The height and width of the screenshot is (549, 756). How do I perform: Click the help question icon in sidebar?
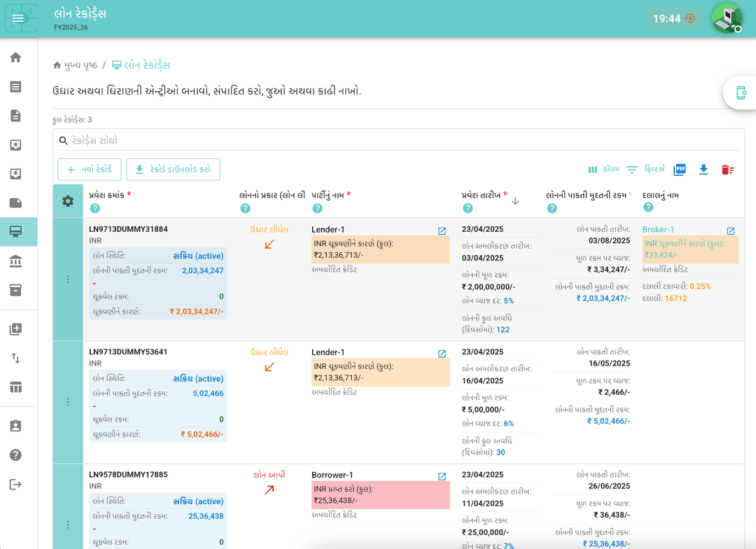tap(15, 455)
